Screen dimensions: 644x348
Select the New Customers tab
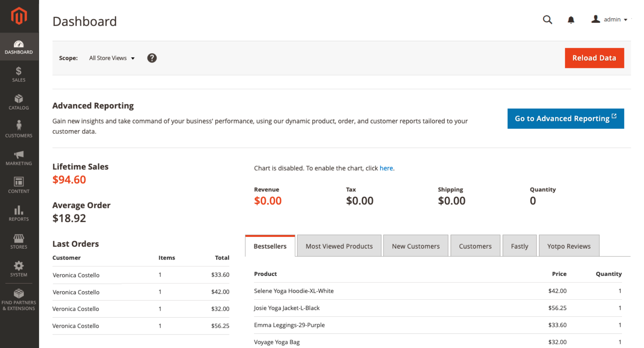tap(416, 246)
